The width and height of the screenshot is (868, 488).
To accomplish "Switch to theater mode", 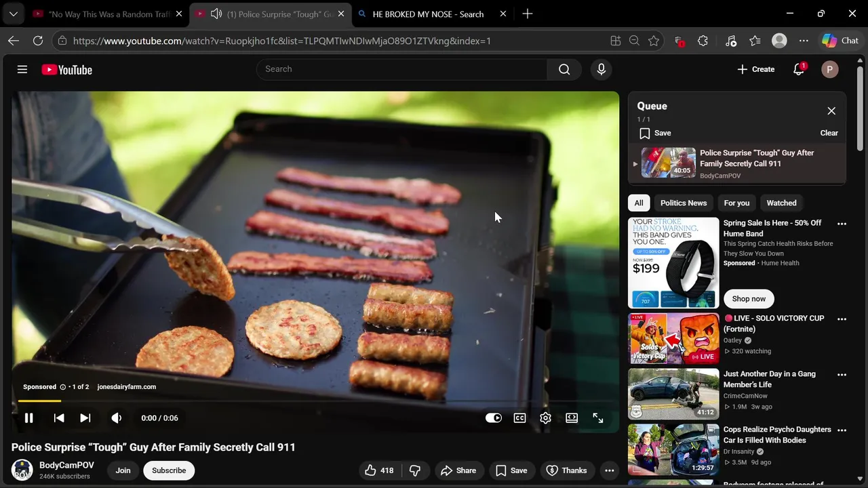I will [x=572, y=418].
